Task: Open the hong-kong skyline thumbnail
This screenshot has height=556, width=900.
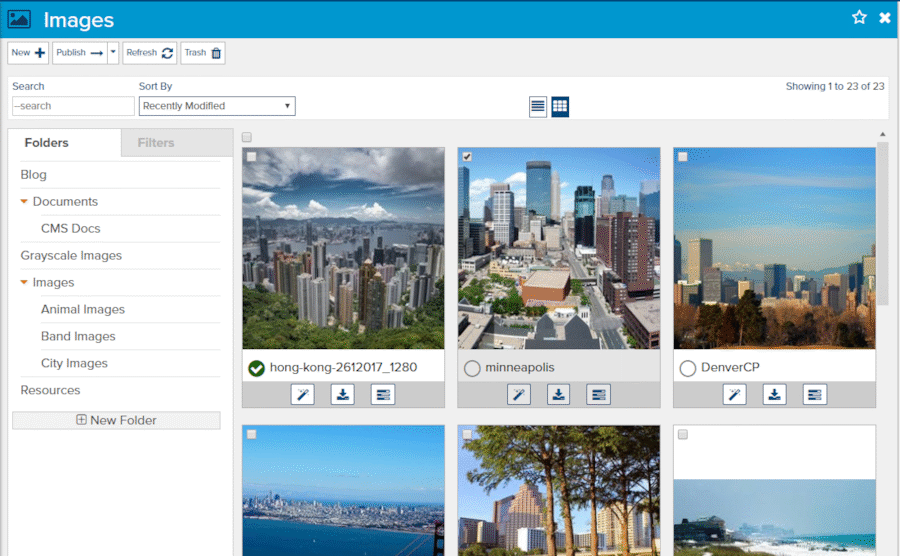Action: tap(343, 248)
